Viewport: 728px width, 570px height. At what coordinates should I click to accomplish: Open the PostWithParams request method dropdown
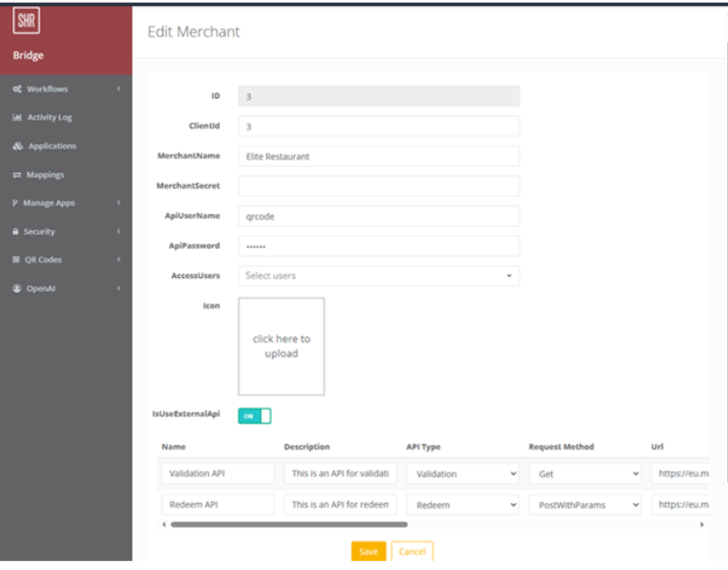click(585, 505)
